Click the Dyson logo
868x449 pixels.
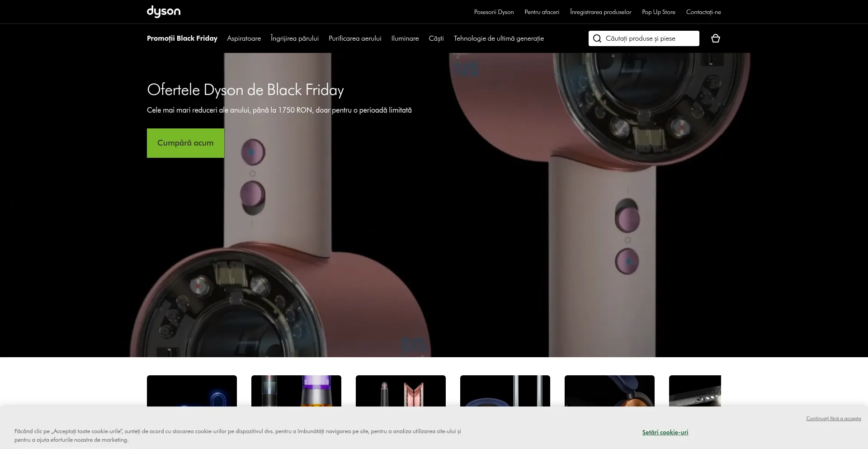pos(163,11)
